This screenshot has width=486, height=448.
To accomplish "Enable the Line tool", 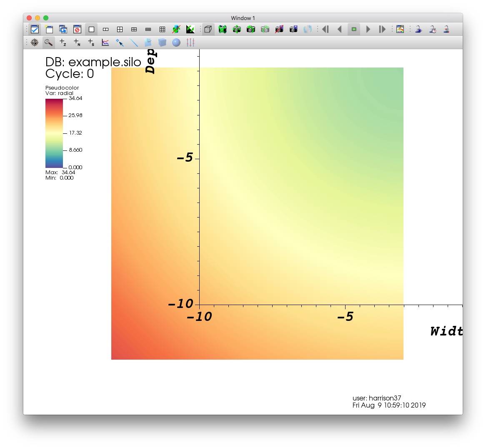I will click(134, 43).
